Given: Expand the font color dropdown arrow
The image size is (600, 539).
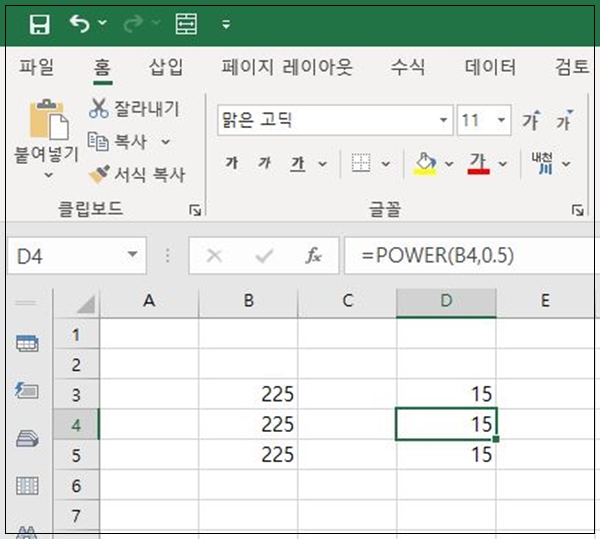Looking at the screenshot, I should click(503, 164).
